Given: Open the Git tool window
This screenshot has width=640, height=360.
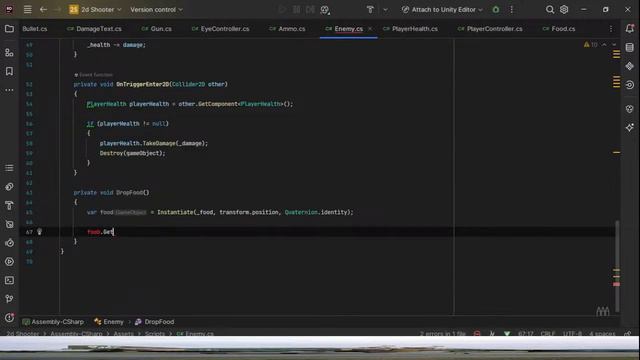Looking at the screenshot, I should (x=9, y=299).
